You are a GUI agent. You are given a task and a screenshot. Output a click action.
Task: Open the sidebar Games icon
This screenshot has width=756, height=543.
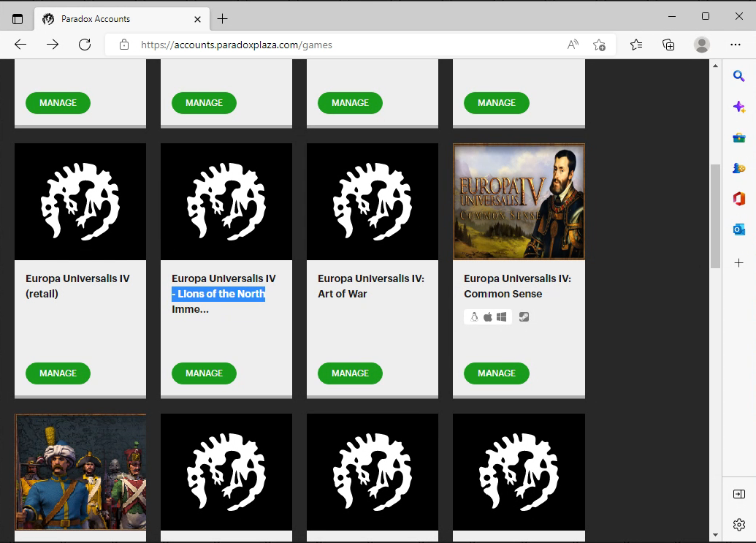coord(738,168)
